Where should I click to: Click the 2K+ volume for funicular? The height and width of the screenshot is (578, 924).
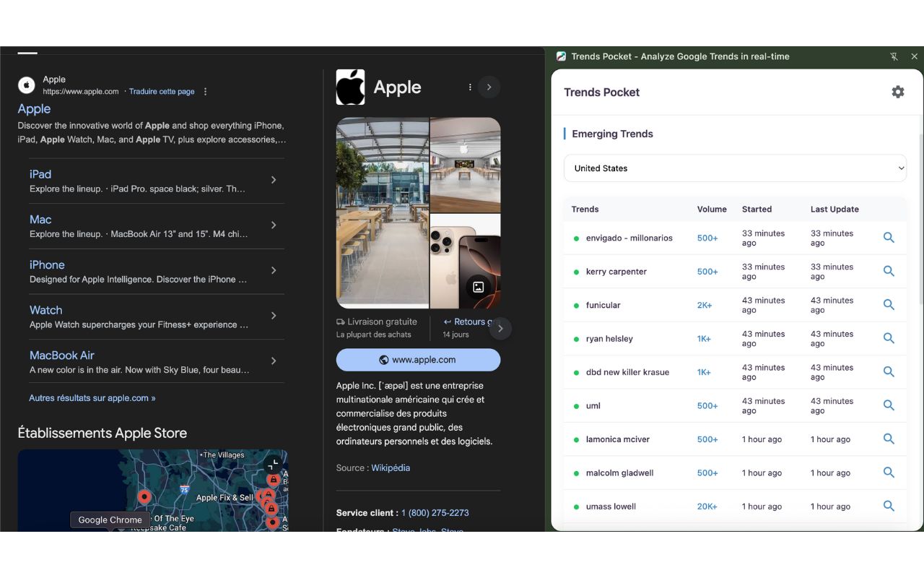pos(705,305)
